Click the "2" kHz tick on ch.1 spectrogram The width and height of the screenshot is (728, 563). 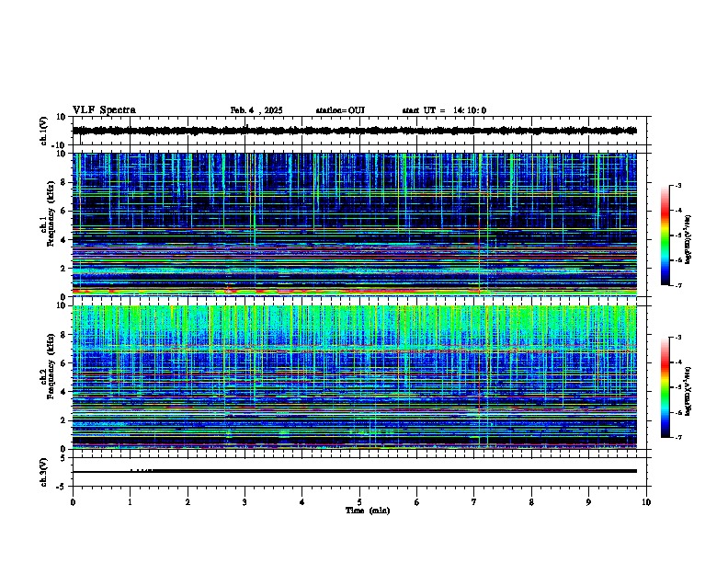(x=64, y=269)
